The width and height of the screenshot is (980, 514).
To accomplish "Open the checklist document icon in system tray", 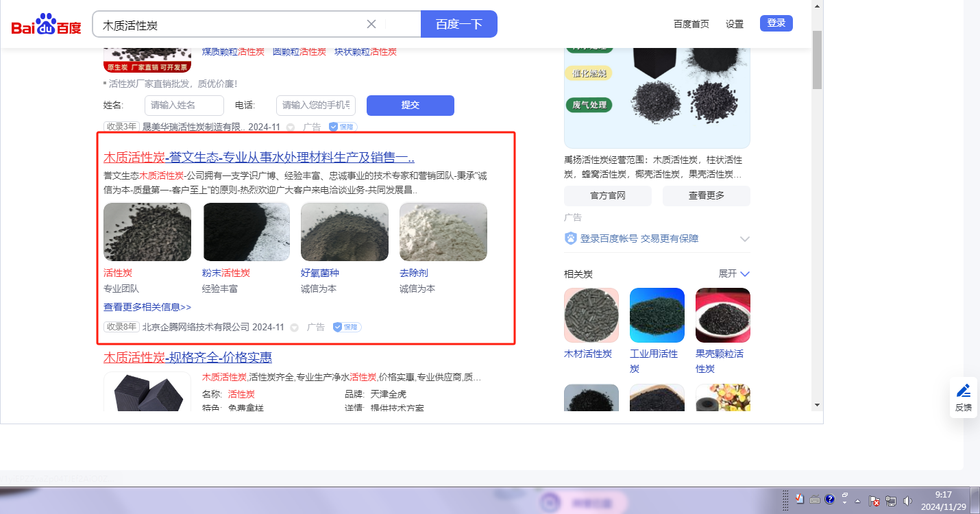I will [x=799, y=500].
